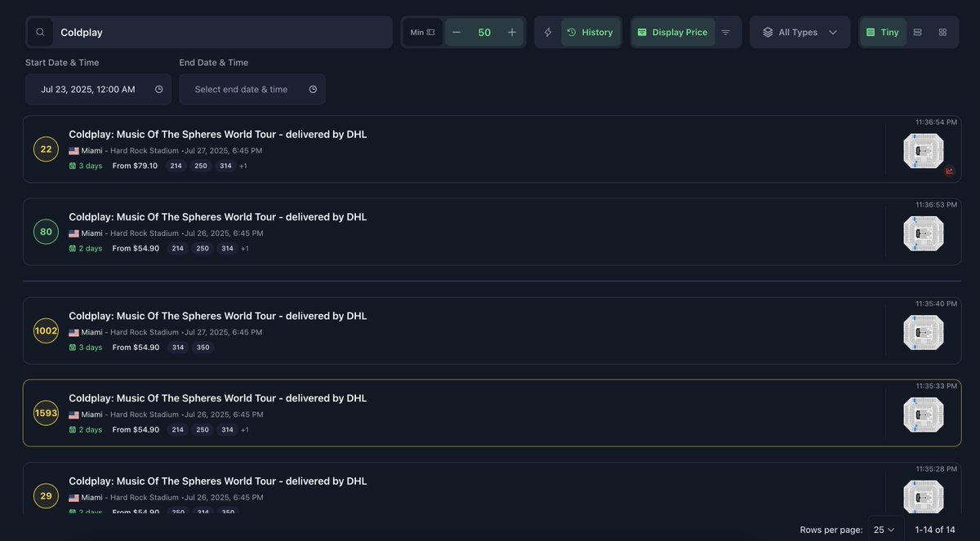Enable the Min filter toggle
This screenshot has height=541, width=980.
[422, 31]
